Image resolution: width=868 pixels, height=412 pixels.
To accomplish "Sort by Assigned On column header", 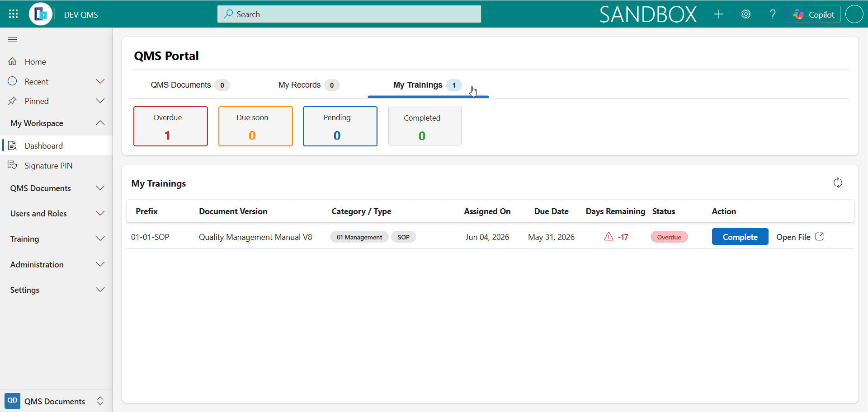I will pyautogui.click(x=487, y=211).
